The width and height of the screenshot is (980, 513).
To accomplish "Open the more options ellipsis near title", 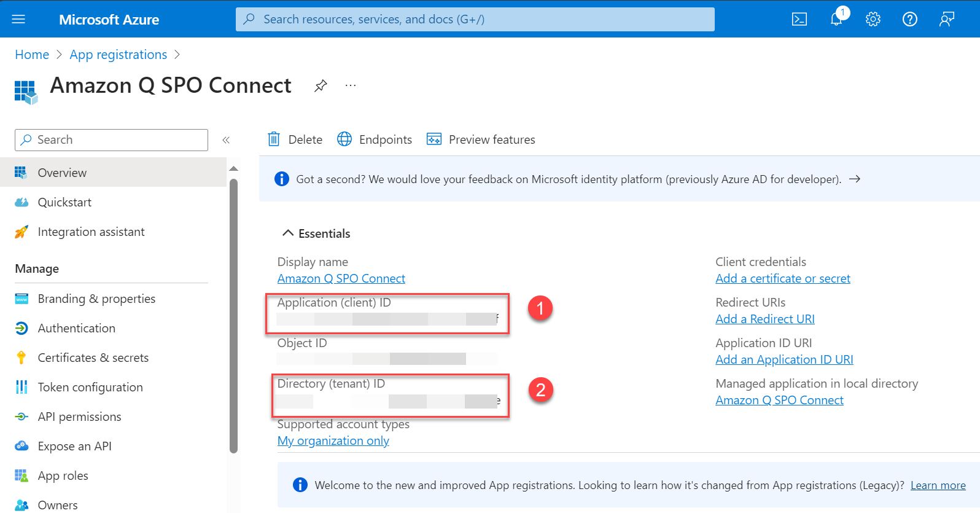I will 351,85.
